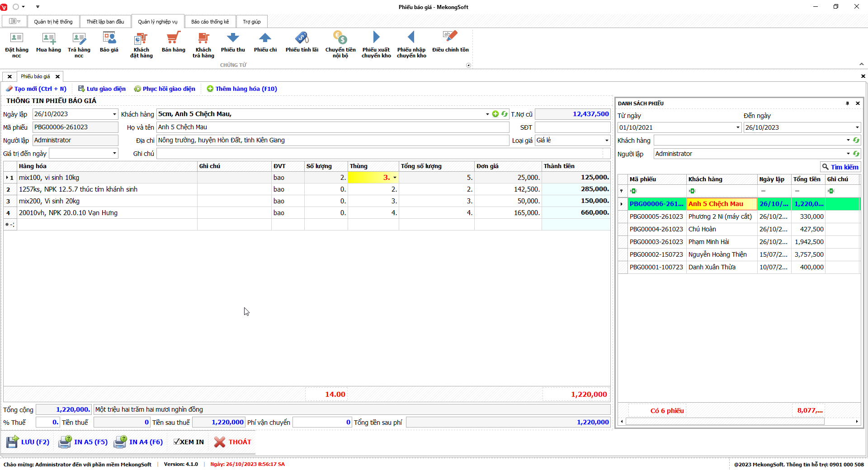Open the Loại giá dropdown

[606, 141]
